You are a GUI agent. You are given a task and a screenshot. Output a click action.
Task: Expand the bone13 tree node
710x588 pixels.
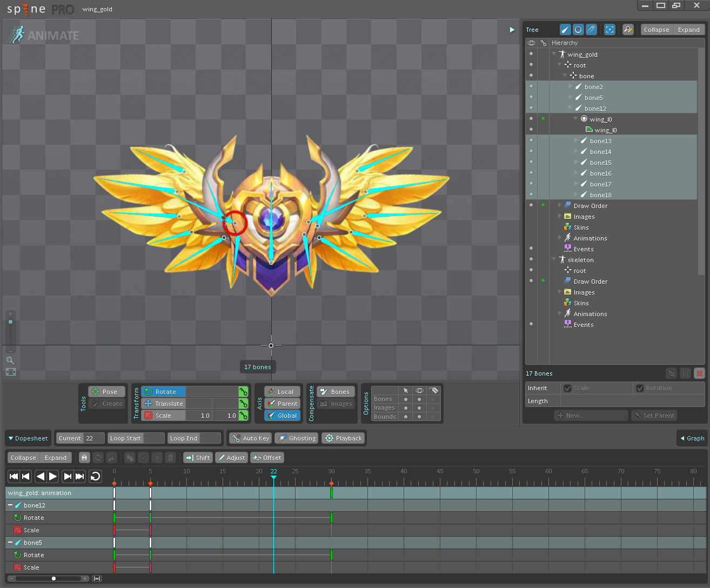point(576,141)
